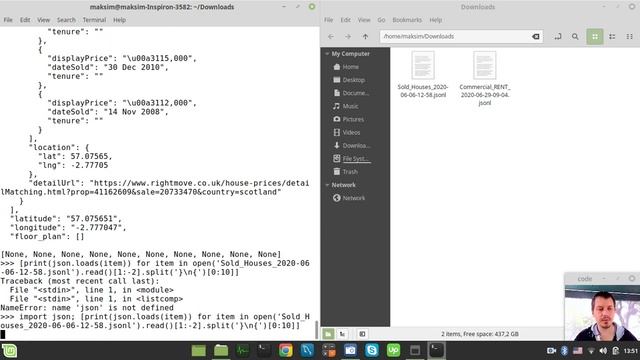Open the power/battery tray icon
Screen dimensions: 640x360
click(x=616, y=351)
